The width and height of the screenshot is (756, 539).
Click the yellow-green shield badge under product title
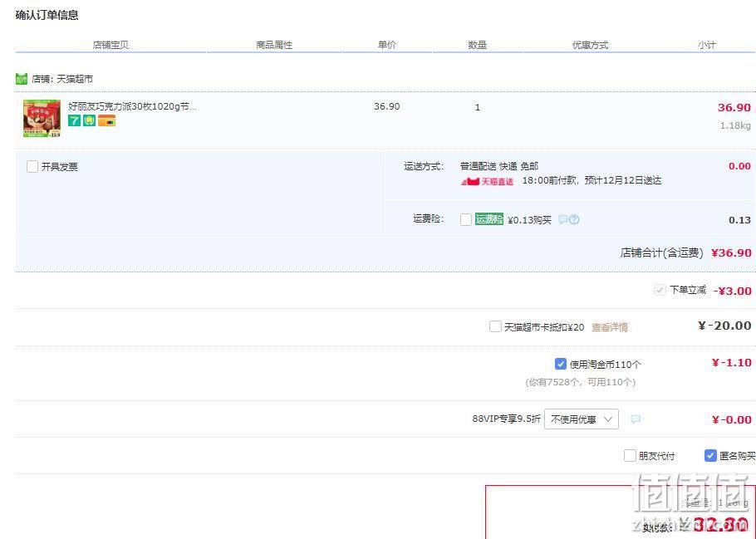[89, 120]
